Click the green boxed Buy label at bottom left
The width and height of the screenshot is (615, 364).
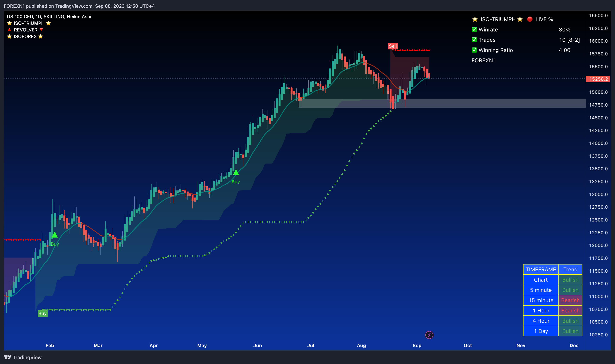pos(42,313)
